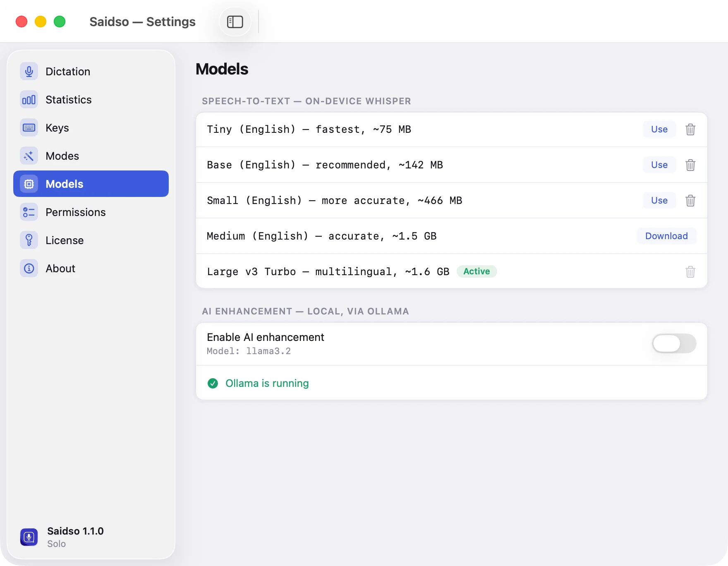Click the "Saidso — Settings" window title
The width and height of the screenshot is (728, 566).
coord(142,22)
